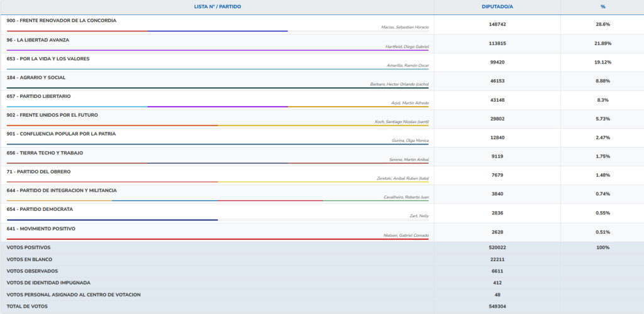Select the Tierra Techo y Trabajo list title
This screenshot has width=644, height=314.
point(45,153)
